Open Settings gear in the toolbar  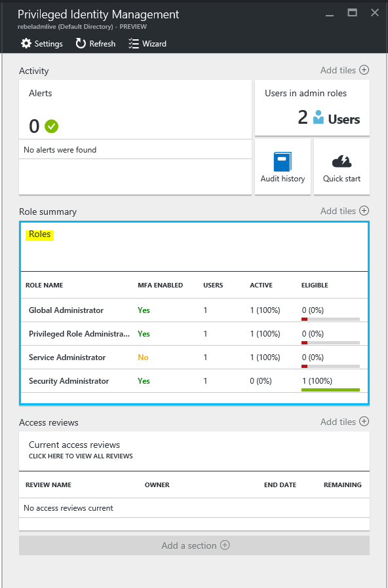point(26,43)
